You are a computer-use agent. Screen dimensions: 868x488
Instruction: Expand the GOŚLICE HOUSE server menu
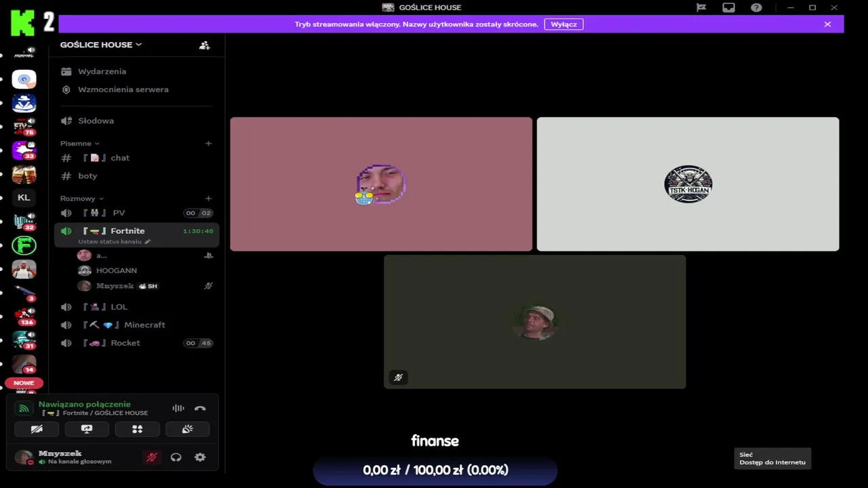point(101,45)
